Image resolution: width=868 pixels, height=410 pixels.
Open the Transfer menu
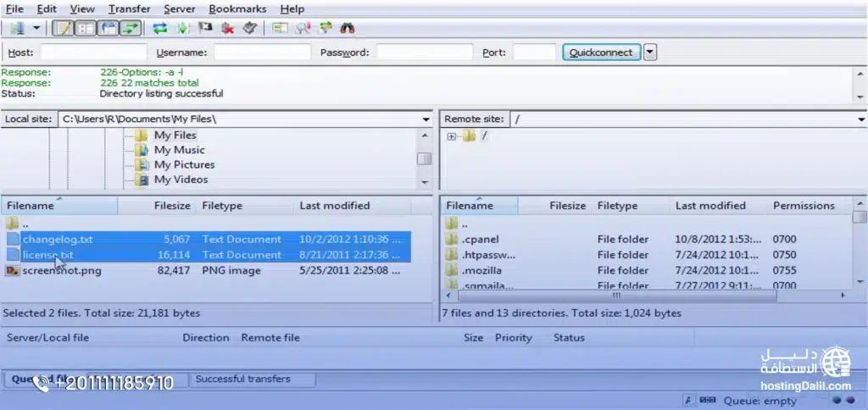pyautogui.click(x=129, y=8)
